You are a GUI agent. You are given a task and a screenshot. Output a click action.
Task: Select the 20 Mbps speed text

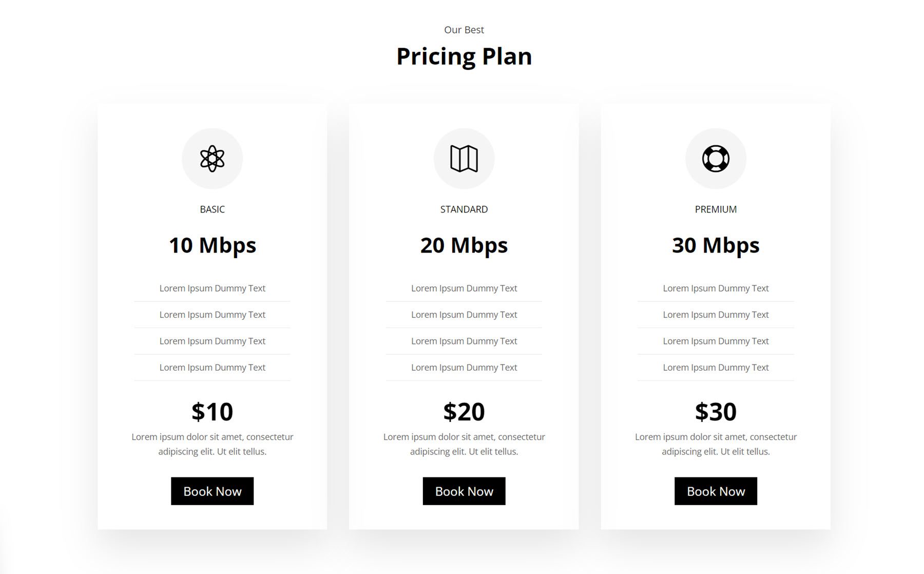coord(464,245)
